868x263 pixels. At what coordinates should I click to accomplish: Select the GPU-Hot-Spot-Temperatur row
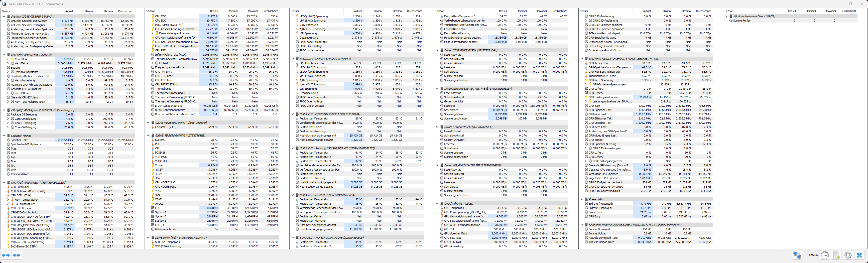pyautogui.click(x=649, y=72)
